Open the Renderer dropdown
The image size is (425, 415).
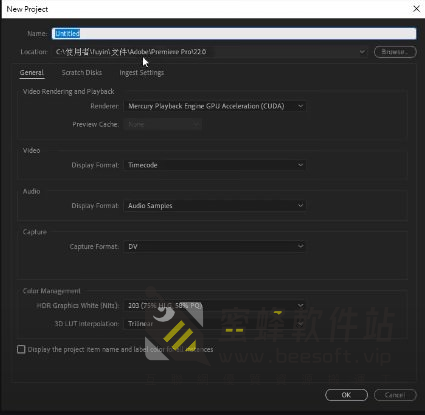point(215,106)
